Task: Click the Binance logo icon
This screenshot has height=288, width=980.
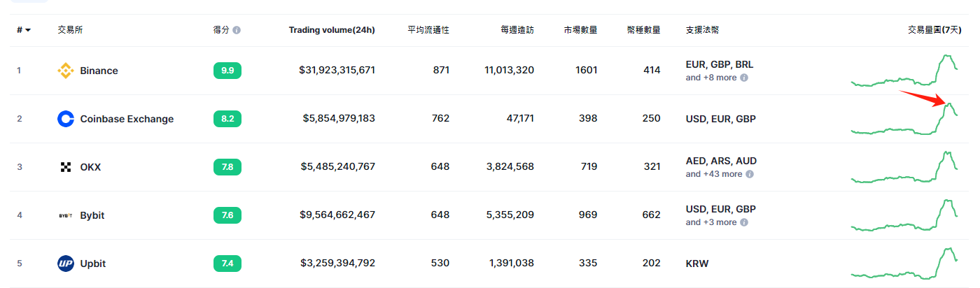Action: pyautogui.click(x=65, y=71)
